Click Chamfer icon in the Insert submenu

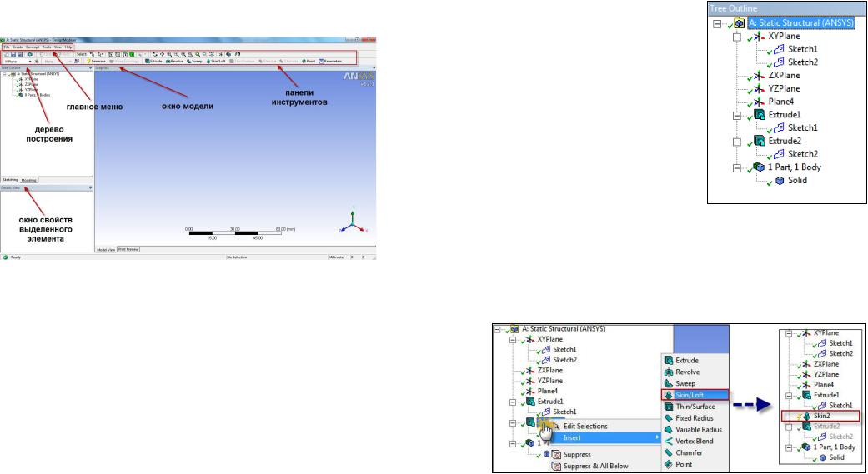tap(668, 452)
